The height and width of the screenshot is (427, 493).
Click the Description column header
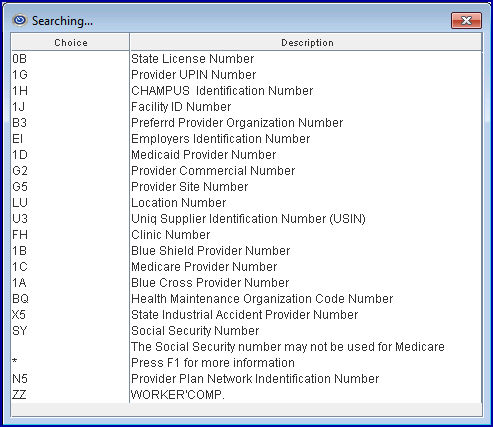click(x=307, y=42)
